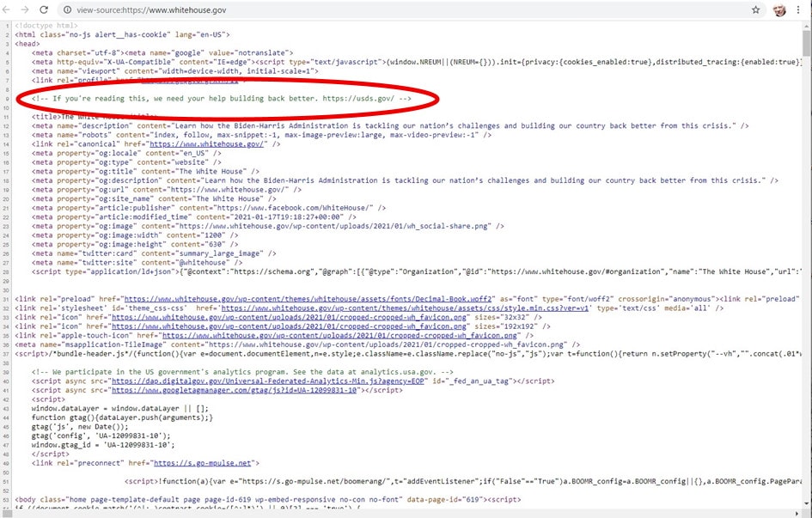812x518 pixels.
Task: Open the apple-touch-icon favicon link
Action: pyautogui.click(x=339, y=335)
